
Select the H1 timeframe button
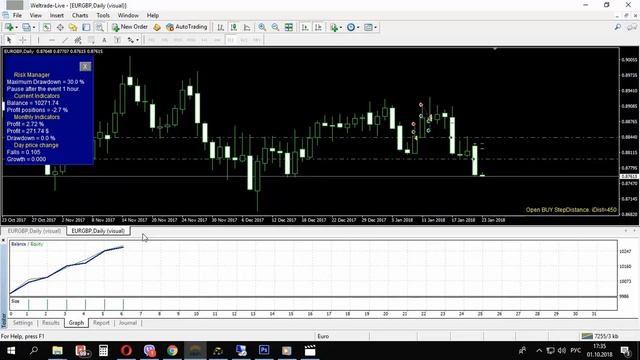pyautogui.click(x=204, y=40)
